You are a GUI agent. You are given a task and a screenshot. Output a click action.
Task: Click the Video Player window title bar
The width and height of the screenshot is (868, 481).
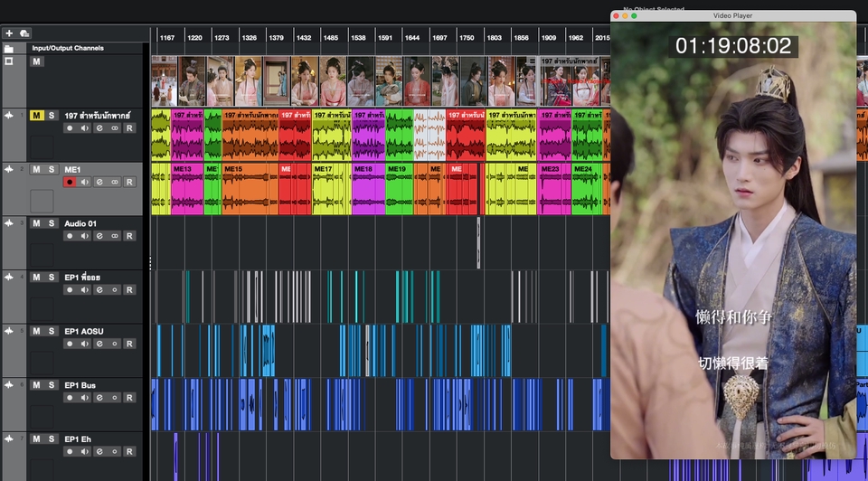tap(733, 15)
